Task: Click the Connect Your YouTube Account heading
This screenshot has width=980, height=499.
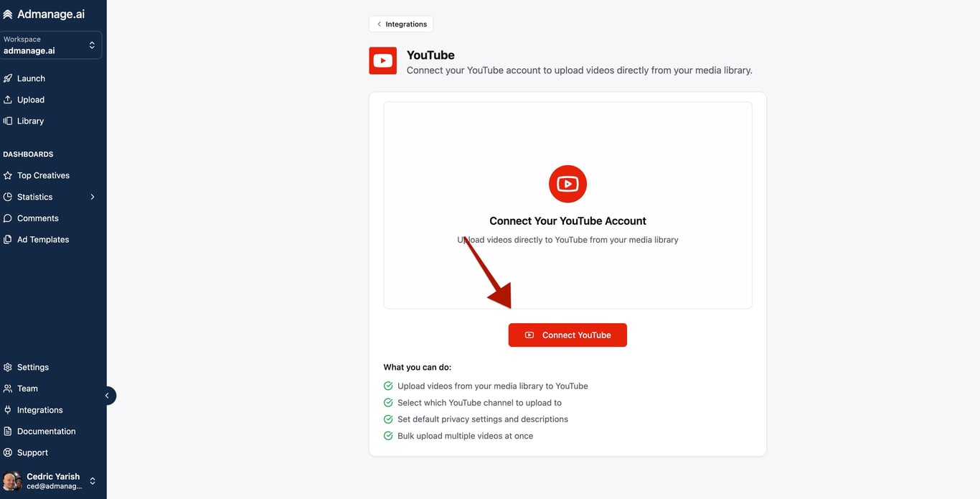Action: coord(567,221)
